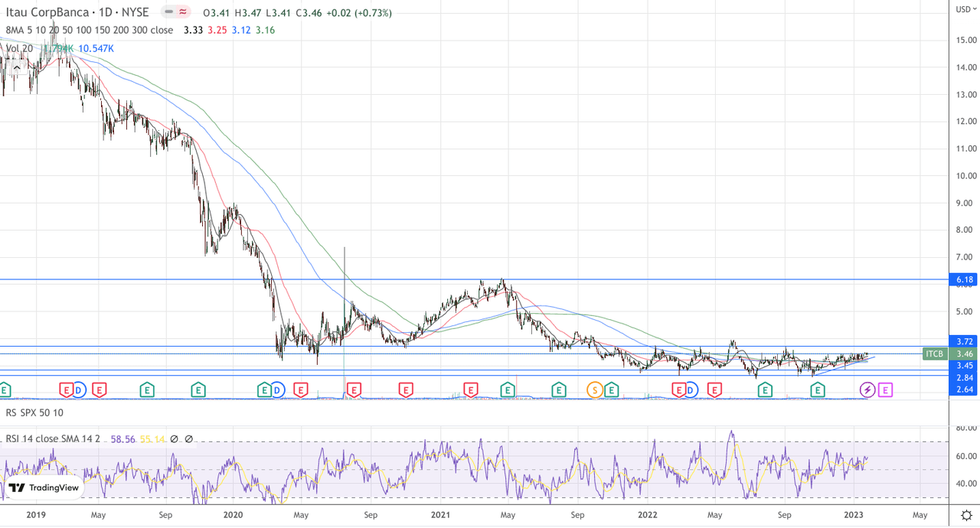Click the blue 3.45 price line label
980x528 pixels.
click(965, 366)
